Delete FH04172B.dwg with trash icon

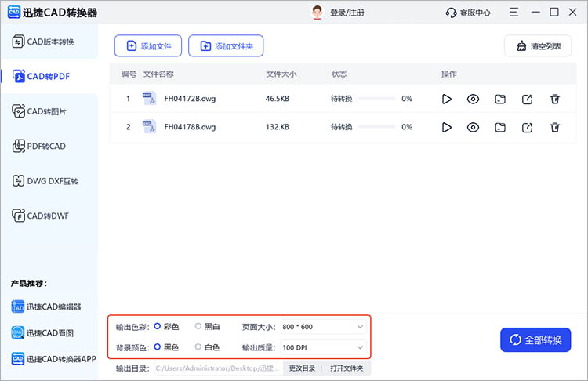tap(554, 99)
